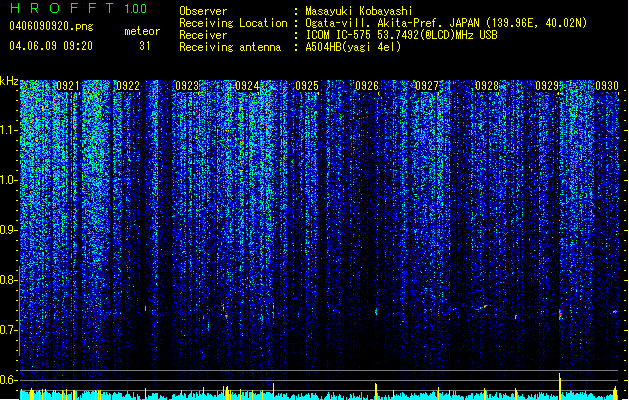Click the HROFFT 1.0.0 title text
Image resolution: width=629 pixels, height=400 pixels.
79,8
